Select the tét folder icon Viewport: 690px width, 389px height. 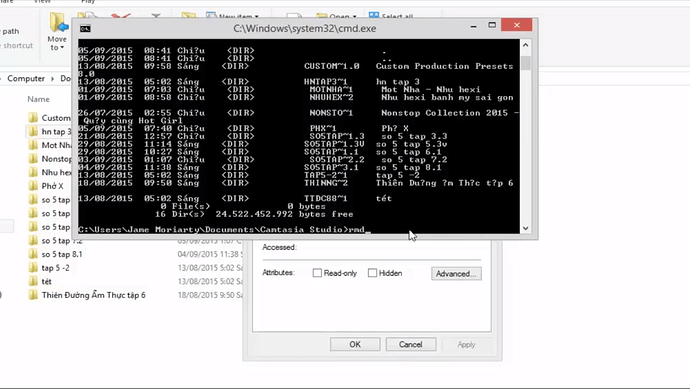pyautogui.click(x=33, y=281)
